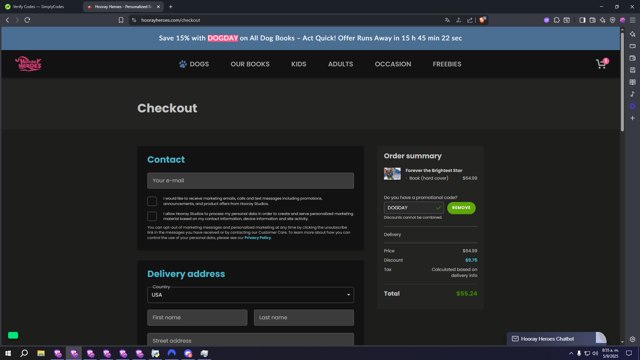640x360 pixels.
Task: Click the Last name field
Action: (x=304, y=317)
